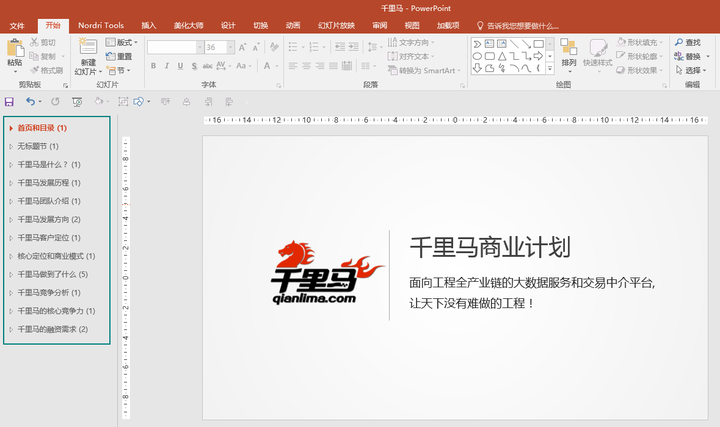Switch to the Design (设计) tab
This screenshot has width=720, height=427.
[x=228, y=25]
